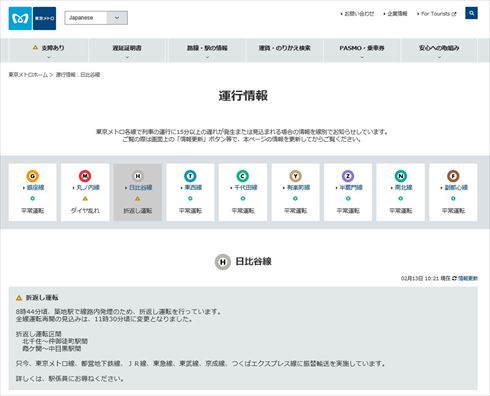Click the warning triangle under 丸ノ内線
Image resolution: width=490 pixels, height=396 pixels.
(x=85, y=199)
